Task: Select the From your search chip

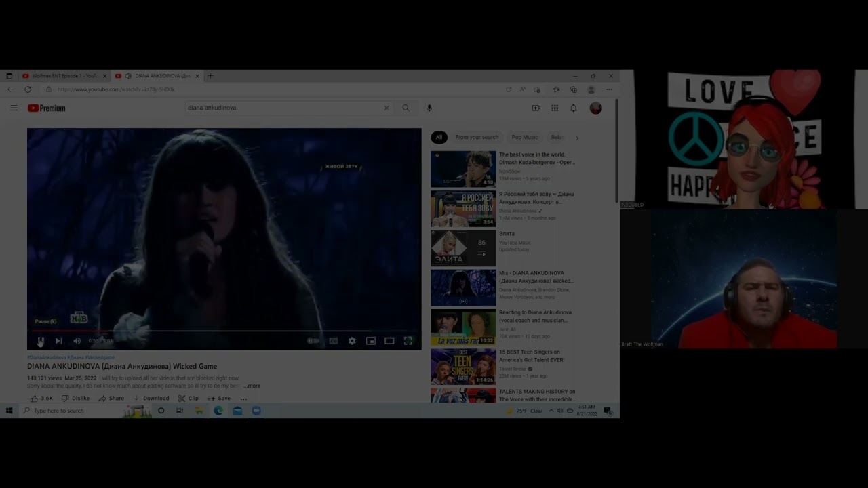Action: (477, 137)
